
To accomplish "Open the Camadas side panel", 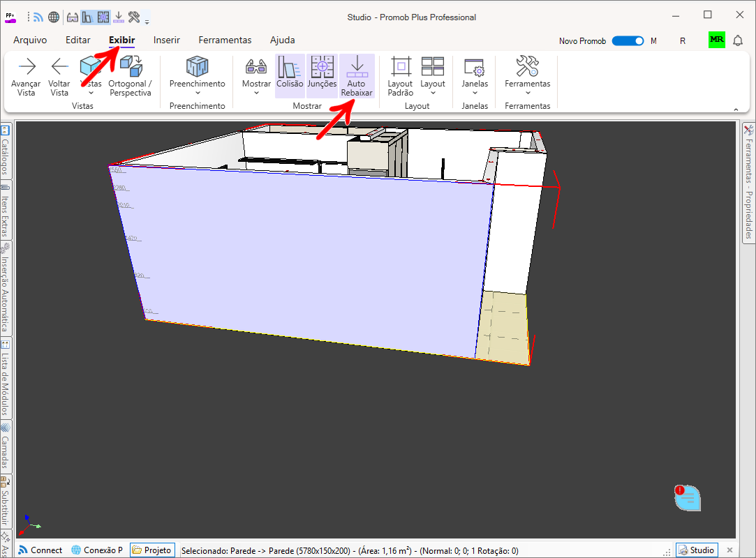I will tap(6, 446).
